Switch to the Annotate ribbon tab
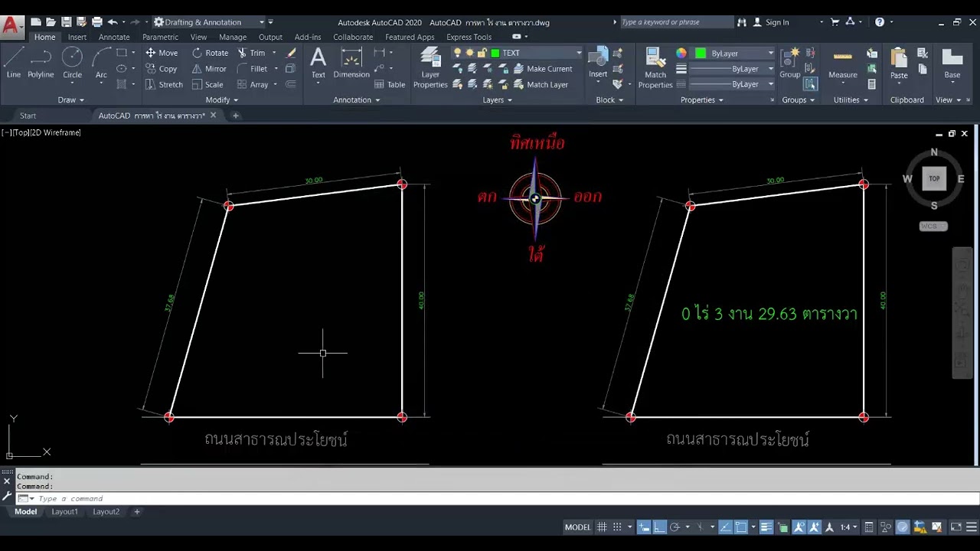The width and height of the screenshot is (980, 551). pos(114,37)
